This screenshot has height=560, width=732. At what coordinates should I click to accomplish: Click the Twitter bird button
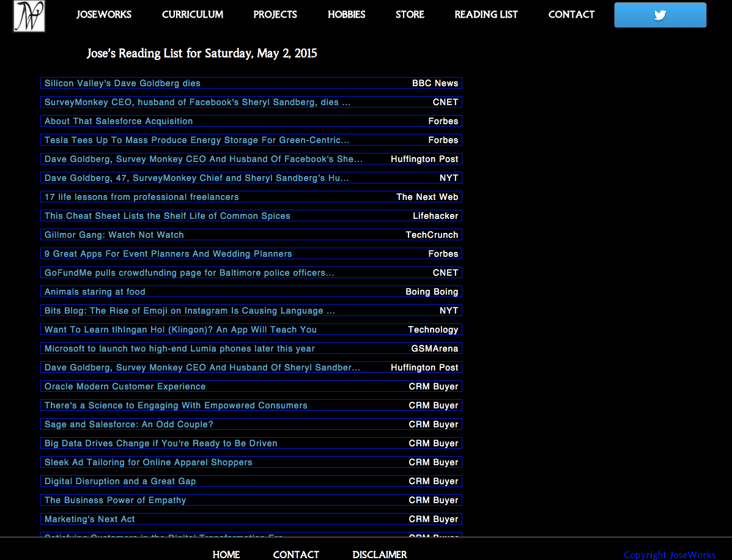660,15
